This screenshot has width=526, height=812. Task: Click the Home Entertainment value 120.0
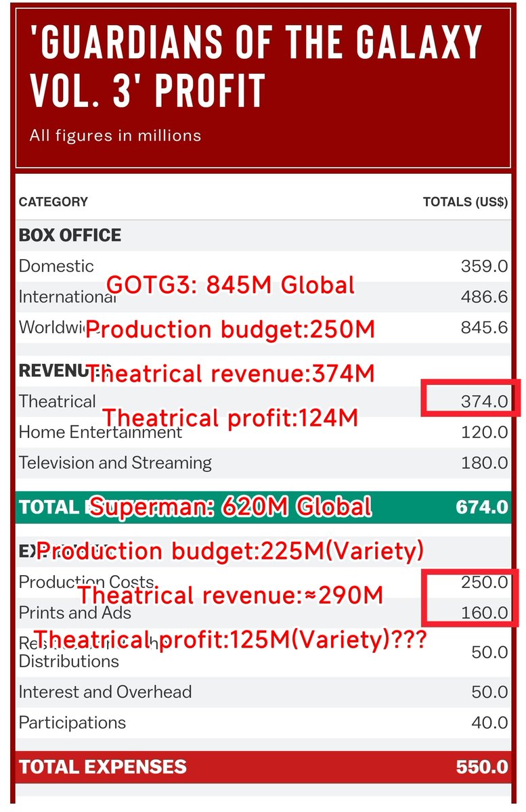tap(485, 432)
